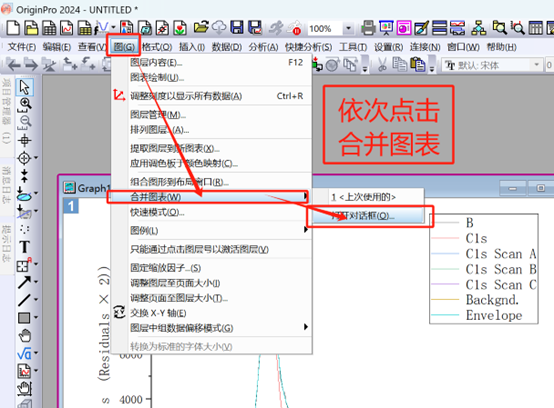This screenshot has height=408, width=554.
Task: Click the Rescale icon beside 调整刻度
Action: (x=119, y=95)
